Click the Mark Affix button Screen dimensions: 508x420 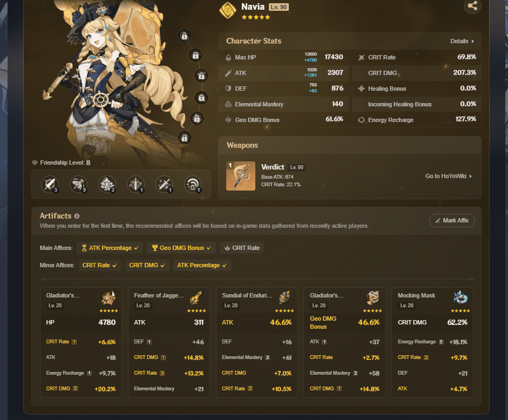coord(452,220)
